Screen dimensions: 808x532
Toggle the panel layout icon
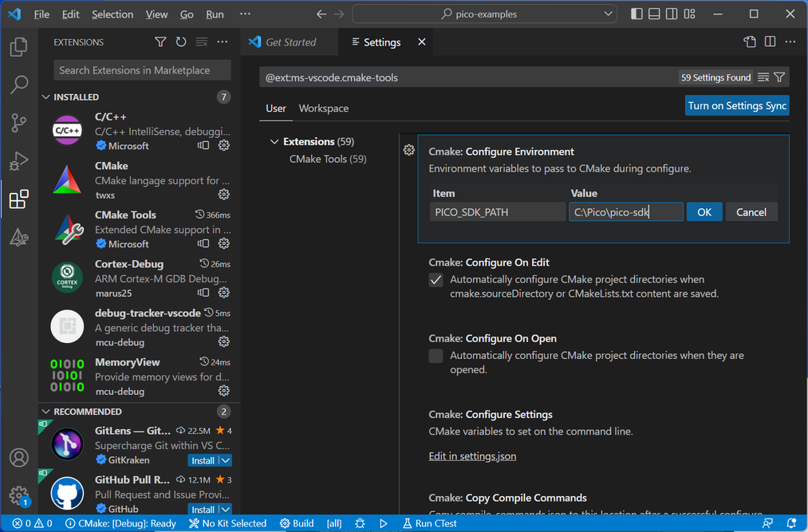654,14
